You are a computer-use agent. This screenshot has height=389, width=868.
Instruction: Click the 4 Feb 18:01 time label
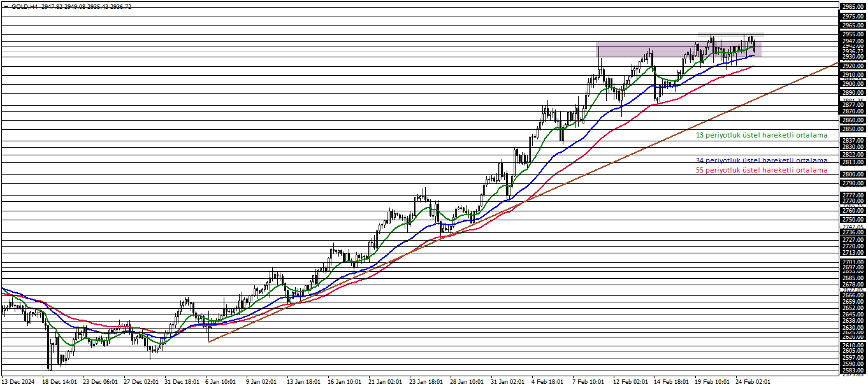pyautogui.click(x=547, y=382)
